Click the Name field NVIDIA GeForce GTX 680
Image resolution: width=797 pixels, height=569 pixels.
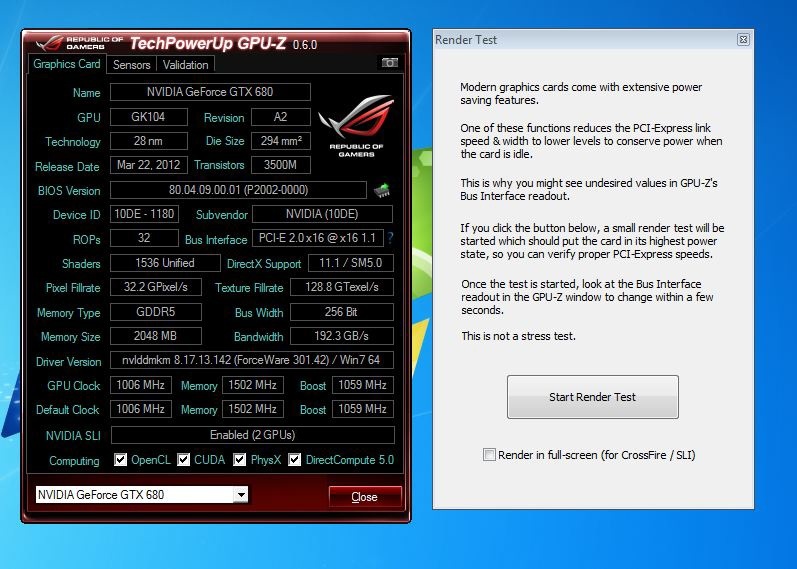click(x=210, y=92)
